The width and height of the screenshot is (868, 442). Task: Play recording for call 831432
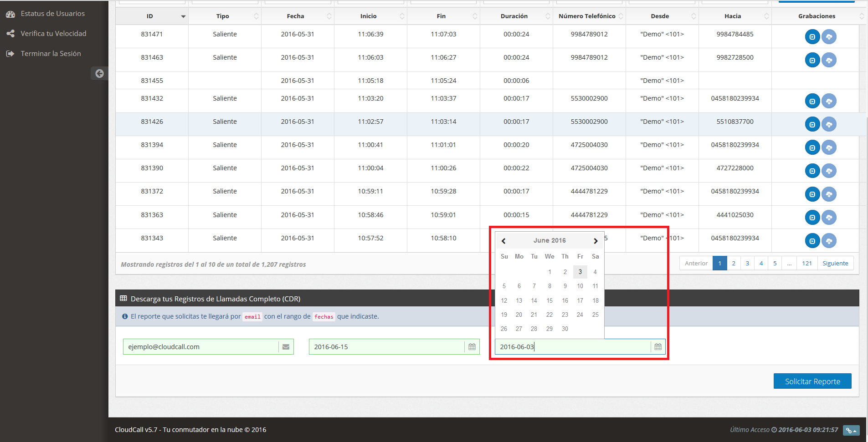click(812, 101)
